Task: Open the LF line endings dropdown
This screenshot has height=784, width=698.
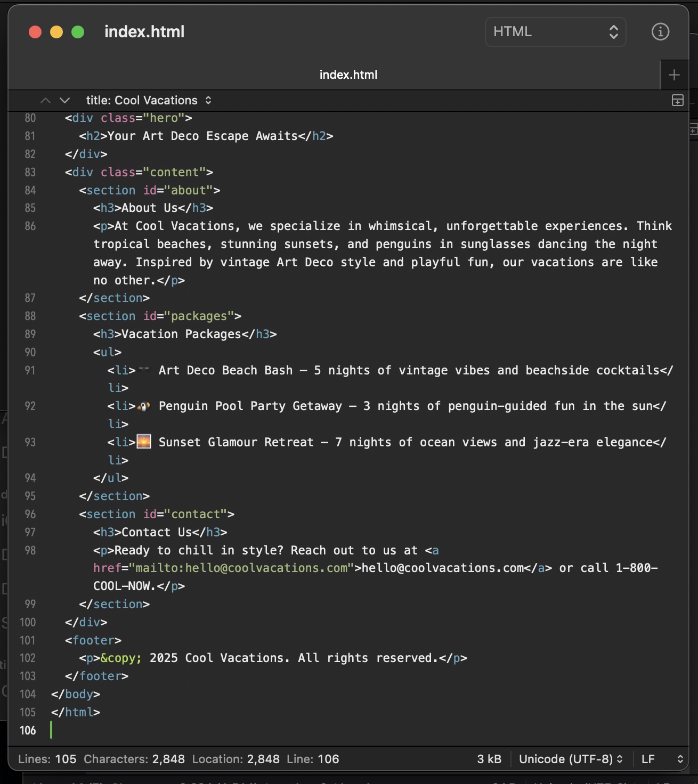Action: [662, 759]
